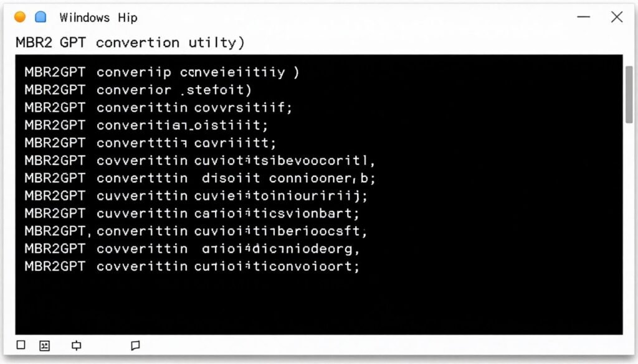Select the blue square icon in the title bar
Viewport: 638px width, 364px height.
[40, 17]
